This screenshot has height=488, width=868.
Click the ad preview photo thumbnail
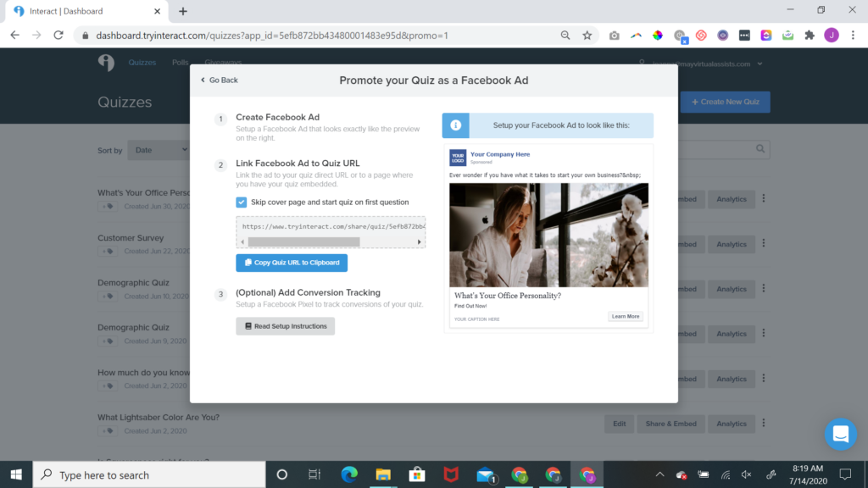coord(548,236)
